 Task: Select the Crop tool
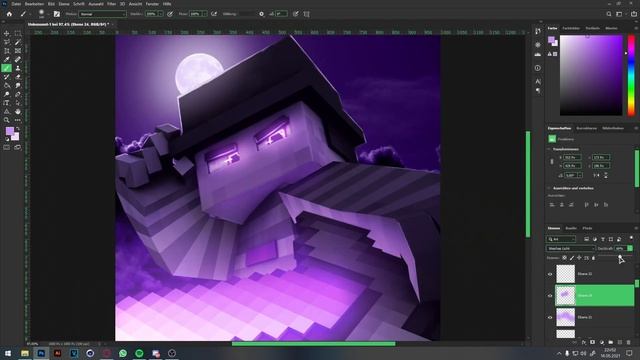tap(7, 51)
